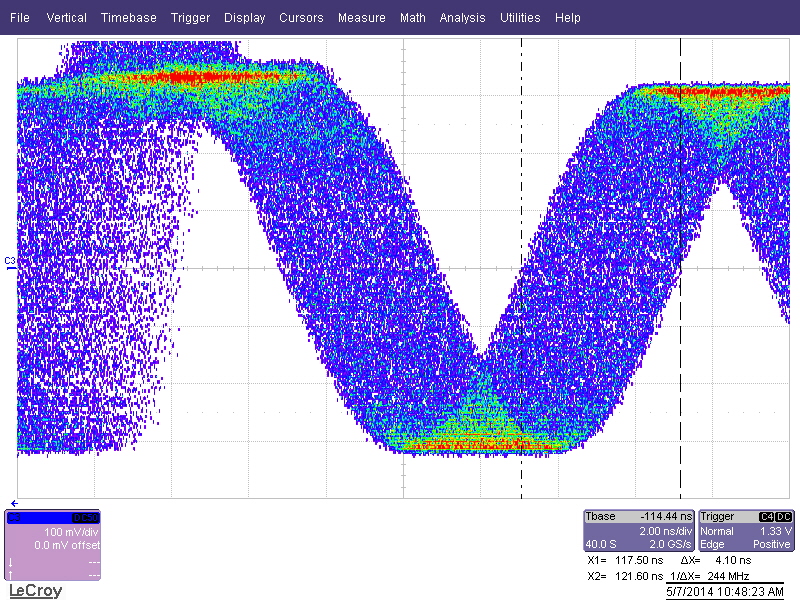This screenshot has width=800, height=600.
Task: Select the right dashed X2 cursor line
Action: tap(680, 268)
